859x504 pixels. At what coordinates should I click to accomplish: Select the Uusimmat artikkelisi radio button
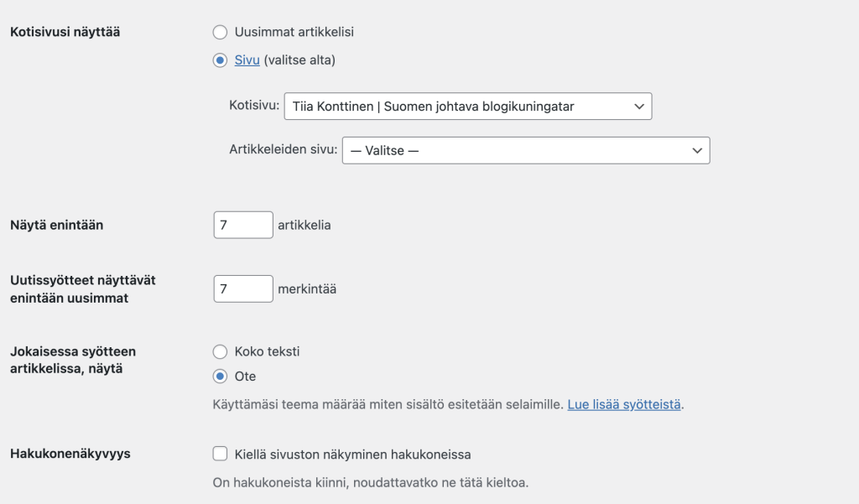[x=220, y=32]
